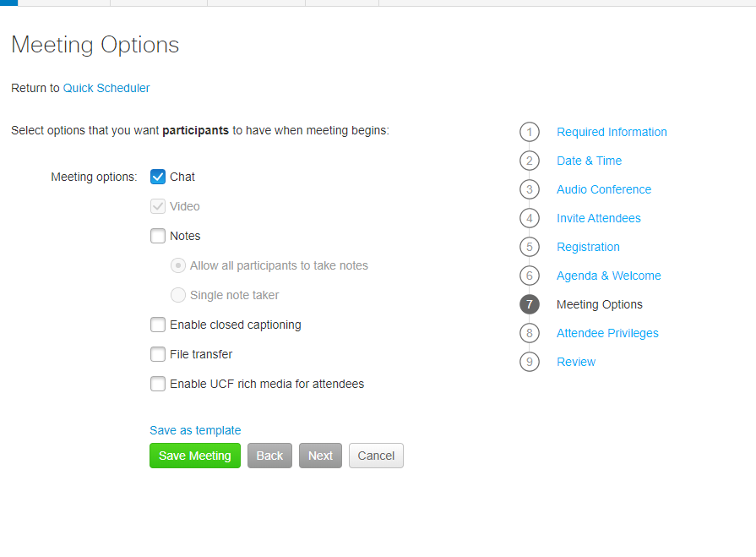Click the green Save Meeting button
756x557 pixels.
coord(195,456)
